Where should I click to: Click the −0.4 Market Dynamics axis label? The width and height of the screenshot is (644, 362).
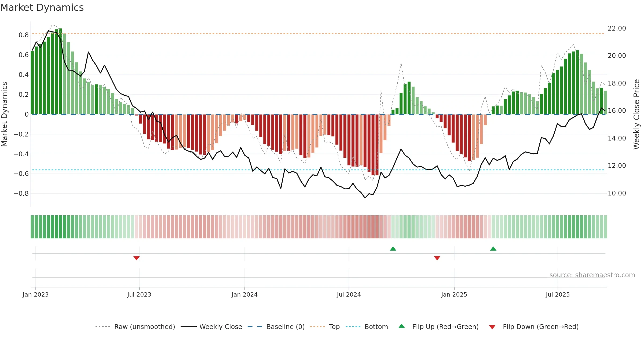(x=21, y=154)
